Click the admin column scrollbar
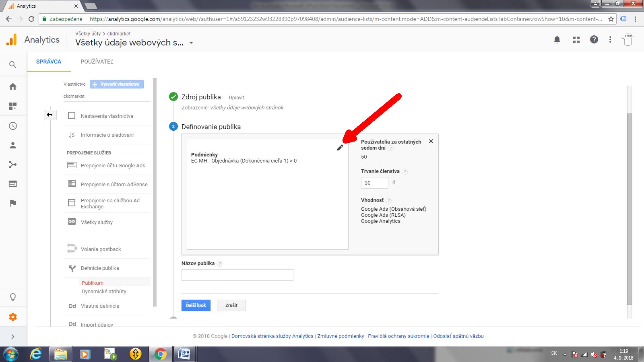This screenshot has width=644, height=362. pyautogui.click(x=155, y=192)
